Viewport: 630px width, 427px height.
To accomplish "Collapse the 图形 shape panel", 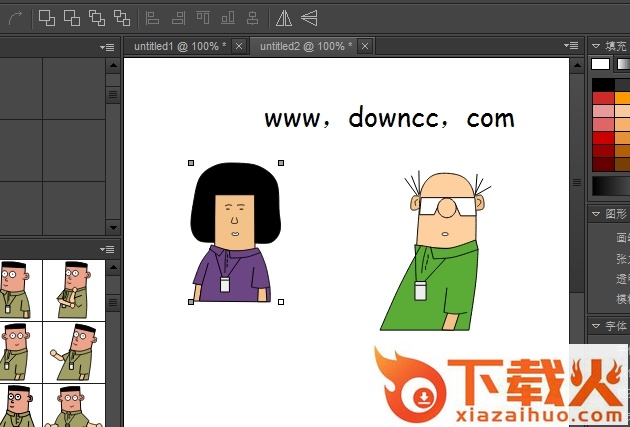I will [x=596, y=214].
